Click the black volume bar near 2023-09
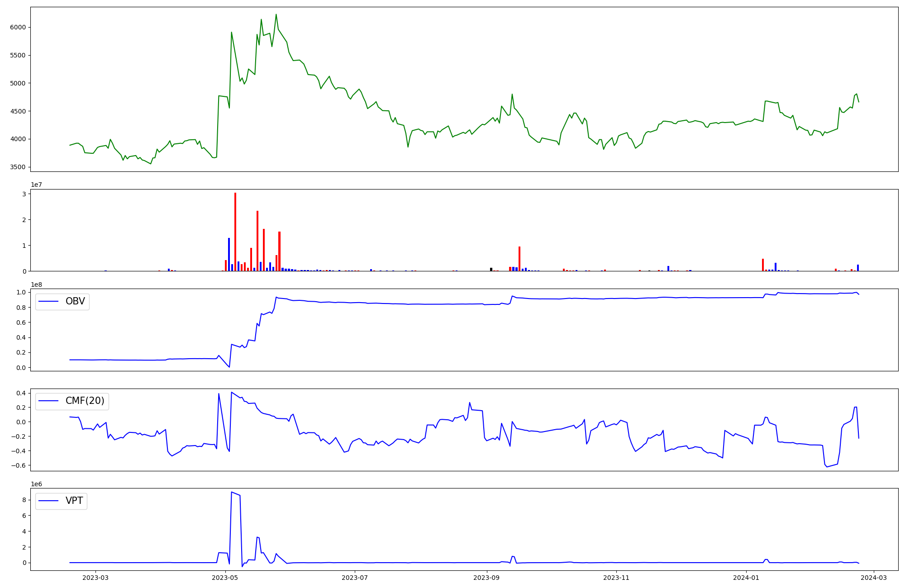The width and height of the screenshot is (905, 588). coord(491,269)
